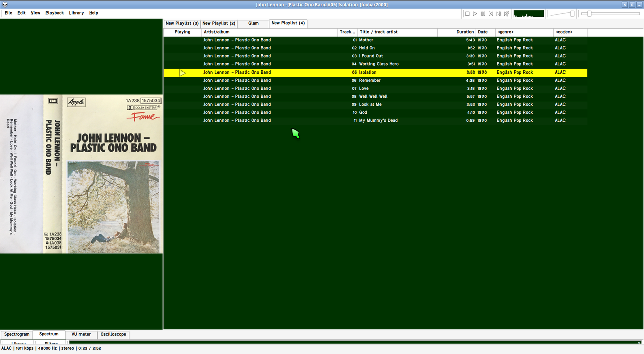Click the toolbar spectrum visualization
The image size is (644, 354).
pos(529,14)
